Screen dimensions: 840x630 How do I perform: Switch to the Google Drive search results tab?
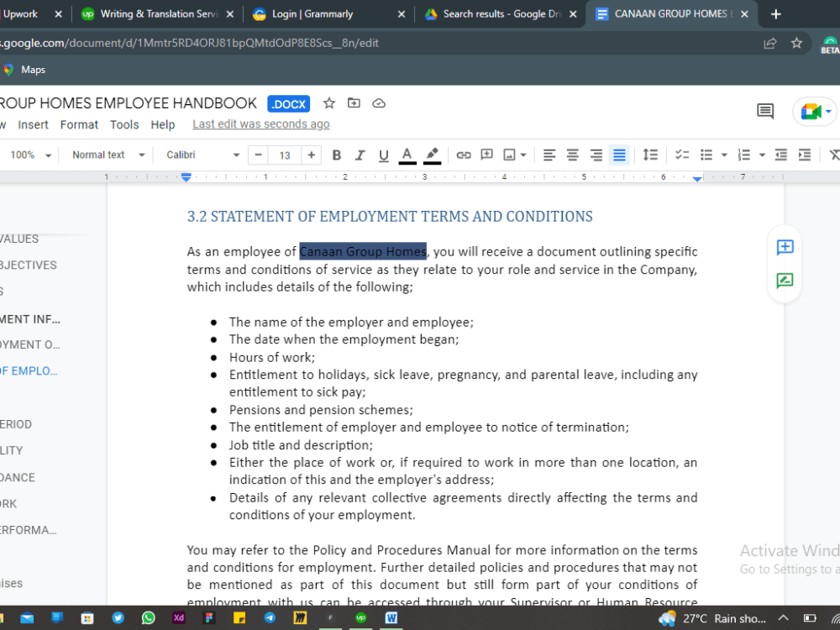tap(499, 14)
